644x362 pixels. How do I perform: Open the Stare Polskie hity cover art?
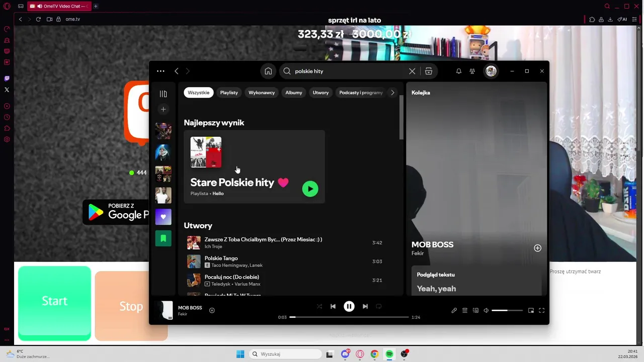point(206,152)
